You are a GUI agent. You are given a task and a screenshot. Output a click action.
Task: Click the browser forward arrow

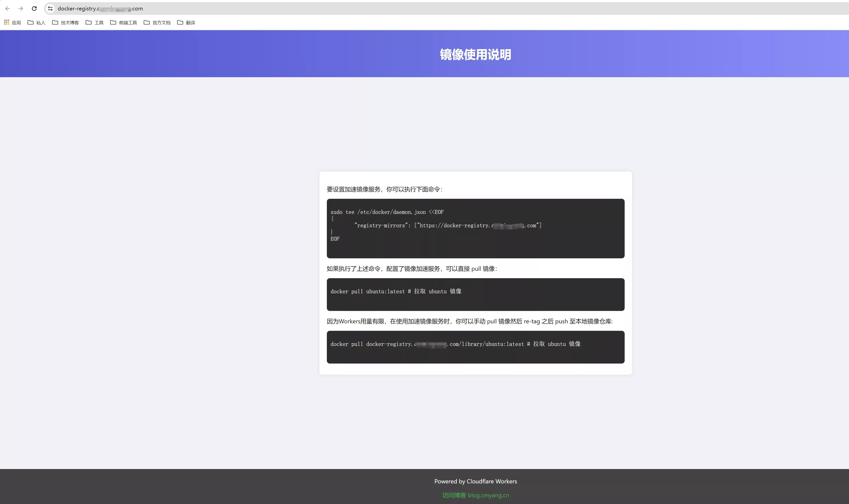tap(21, 8)
